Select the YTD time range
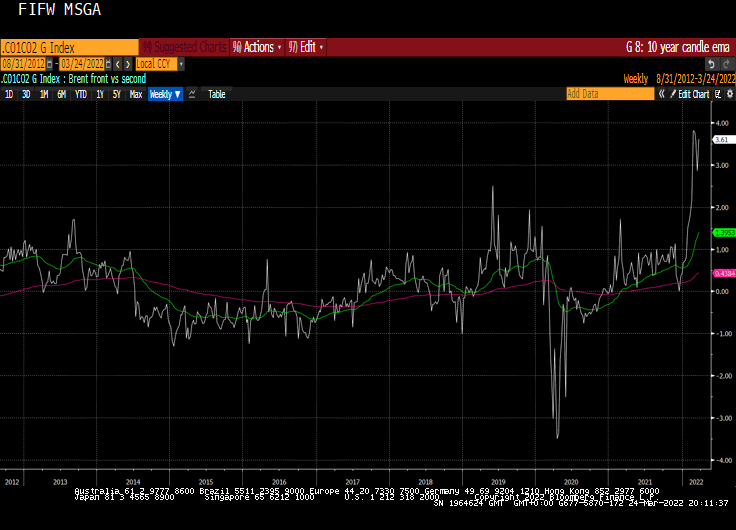736x530 pixels. click(81, 94)
